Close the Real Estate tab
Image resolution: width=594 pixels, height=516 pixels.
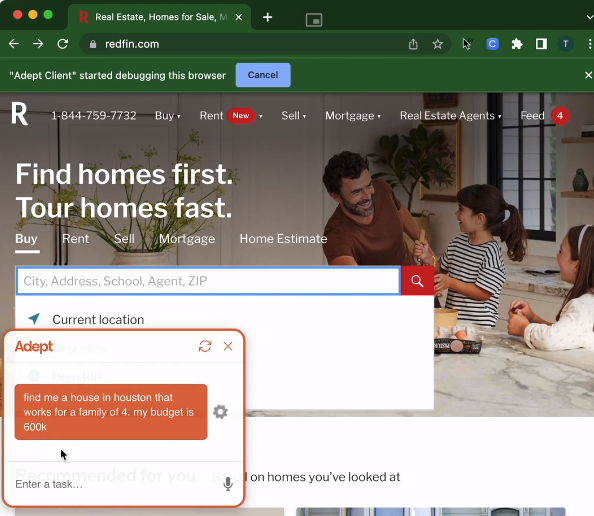click(239, 17)
